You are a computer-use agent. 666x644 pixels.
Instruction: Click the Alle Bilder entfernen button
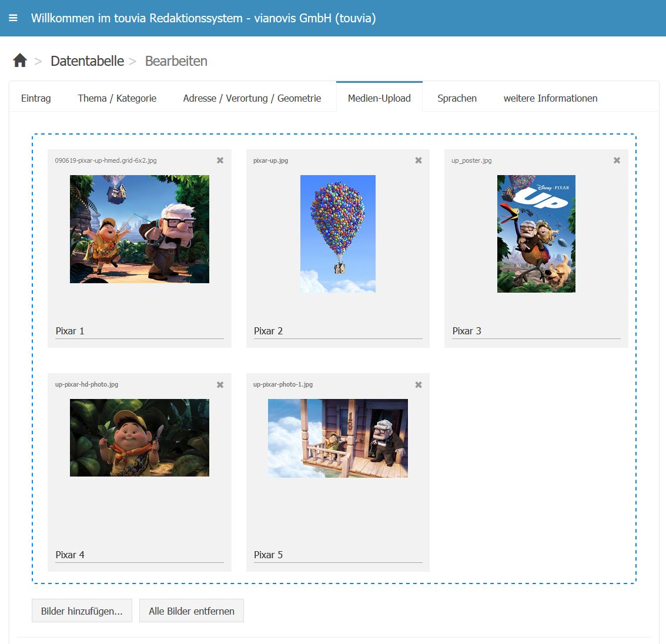coord(192,611)
